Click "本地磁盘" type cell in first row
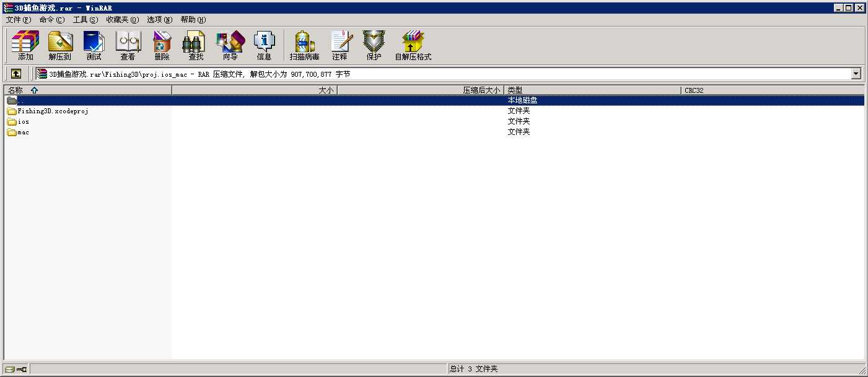This screenshot has height=377, width=868. point(522,100)
